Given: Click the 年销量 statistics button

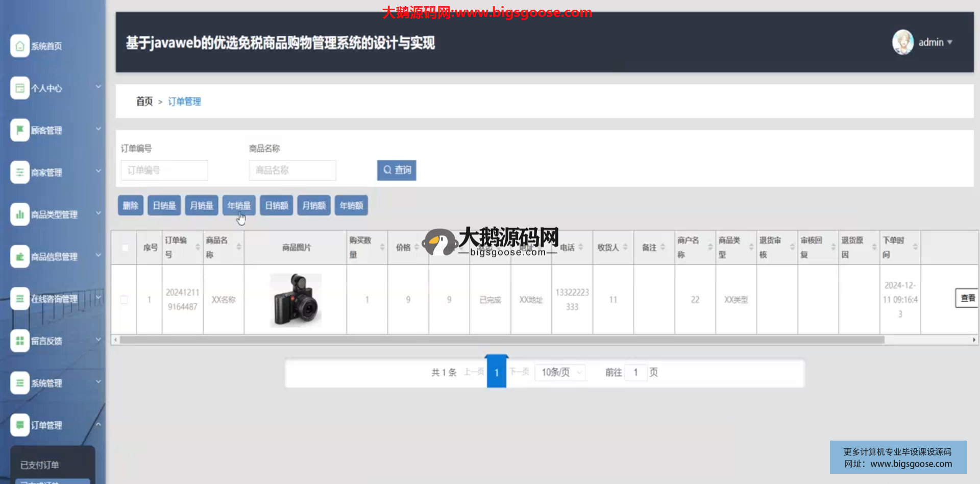Looking at the screenshot, I should coord(239,205).
